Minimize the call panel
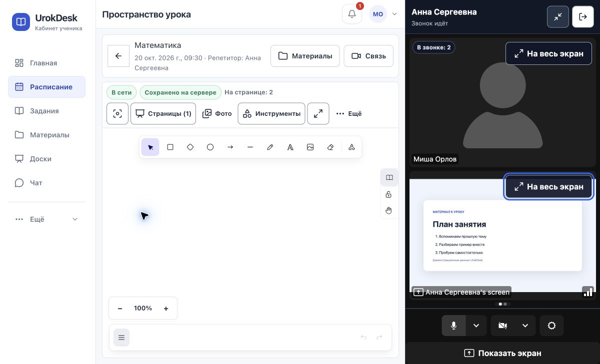The height and width of the screenshot is (364, 600). click(x=558, y=16)
